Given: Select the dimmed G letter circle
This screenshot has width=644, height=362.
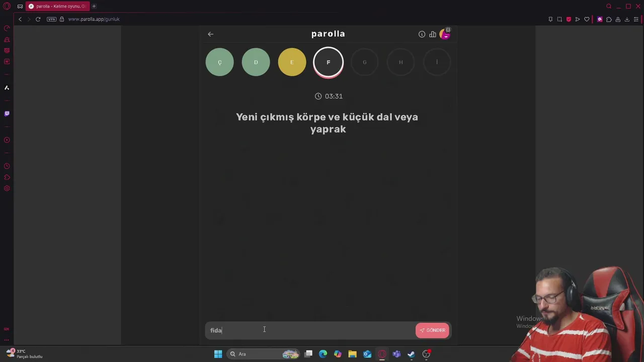Looking at the screenshot, I should click(364, 62).
